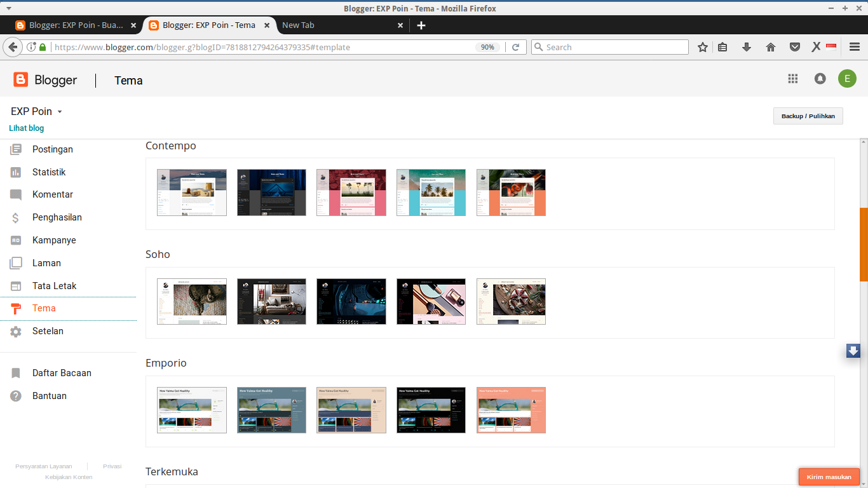Screen dimensions: 868x488
Task: Open the account avatar E
Action: pyautogui.click(x=847, y=79)
